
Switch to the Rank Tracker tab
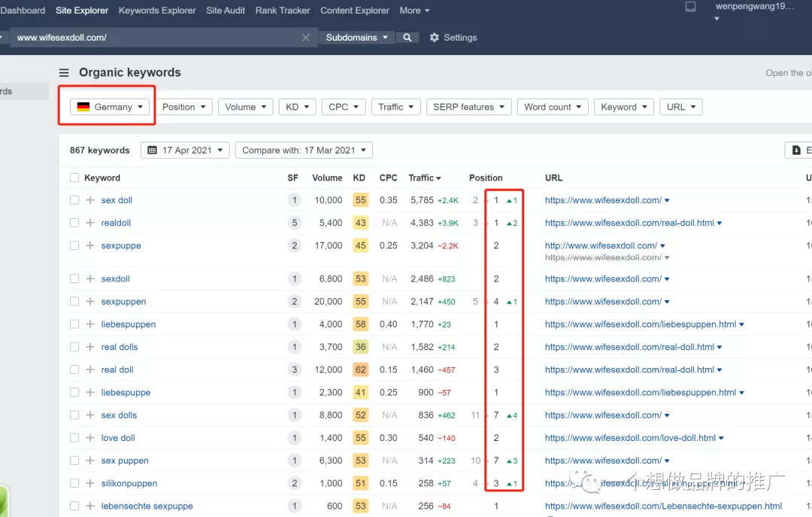point(282,11)
